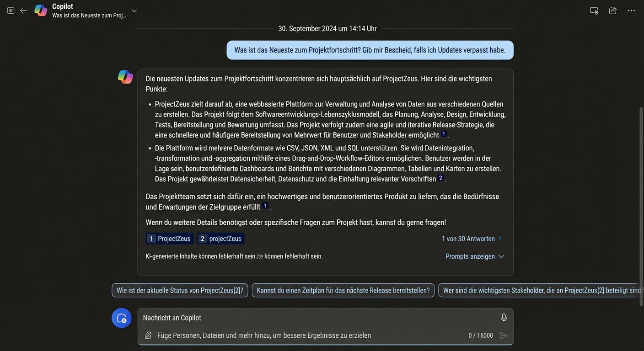Select suggestion about Zeitplan für das nächste Release
This screenshot has height=351, width=644.
pyautogui.click(x=343, y=291)
